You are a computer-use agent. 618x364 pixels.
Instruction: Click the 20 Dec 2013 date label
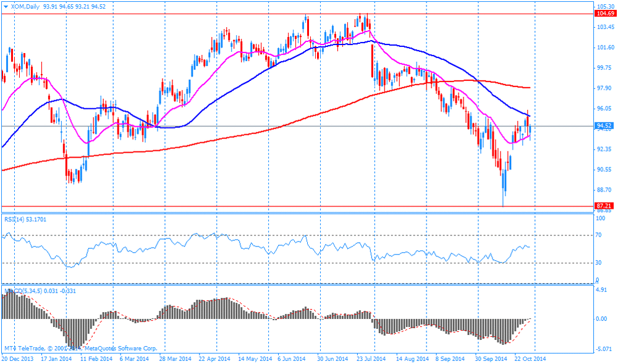click(x=17, y=359)
